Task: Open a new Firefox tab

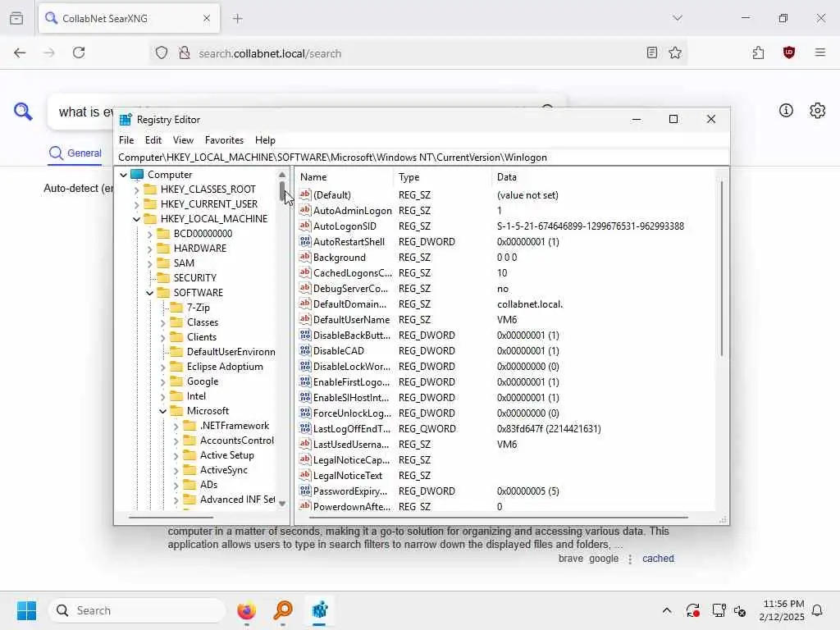Action: click(238, 19)
